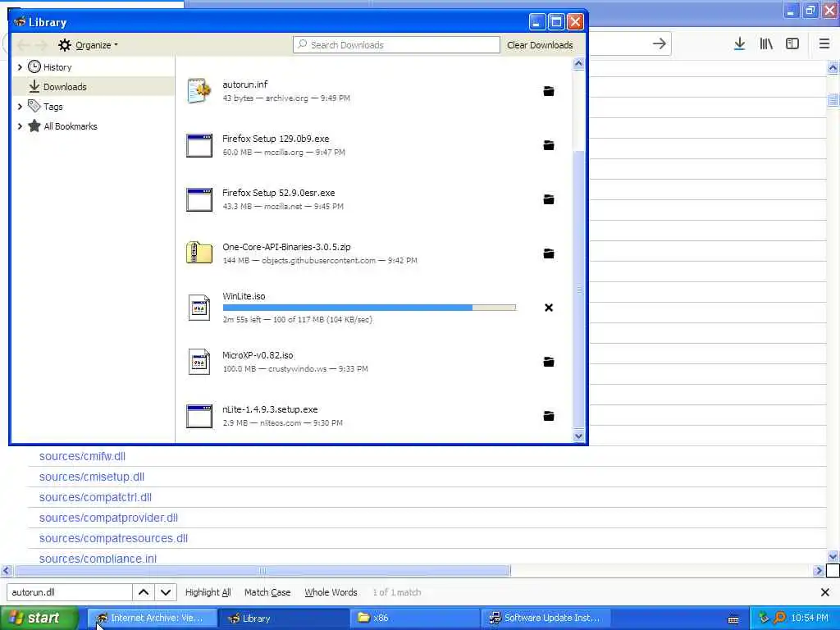
Task: Click the Library downloads vertical scrollbar thumb
Action: (578, 290)
